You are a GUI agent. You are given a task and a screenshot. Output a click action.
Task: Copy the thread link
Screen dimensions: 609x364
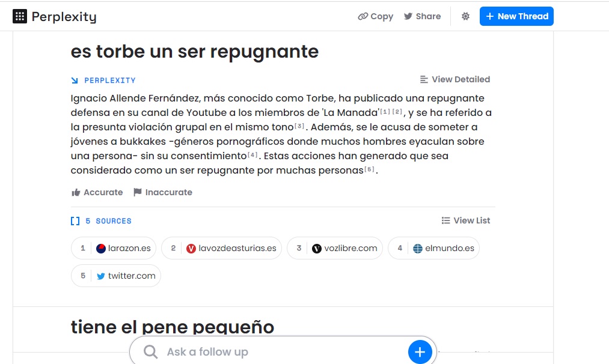[x=376, y=16]
